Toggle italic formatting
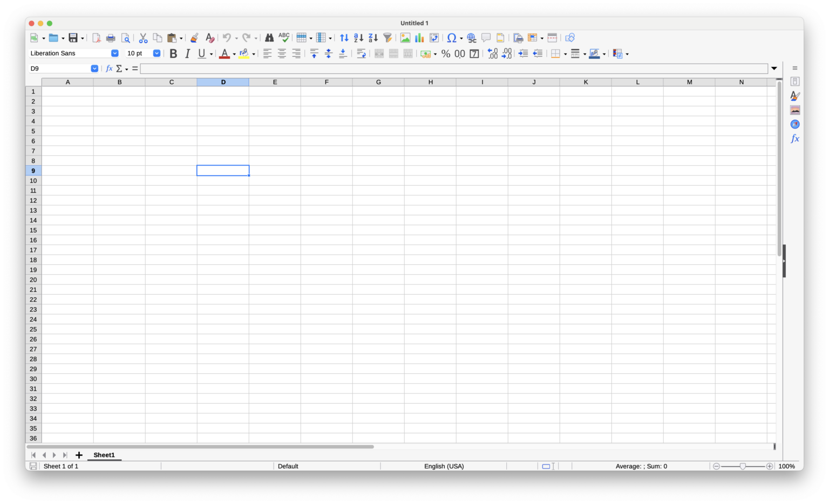The height and width of the screenshot is (504, 829). point(187,53)
